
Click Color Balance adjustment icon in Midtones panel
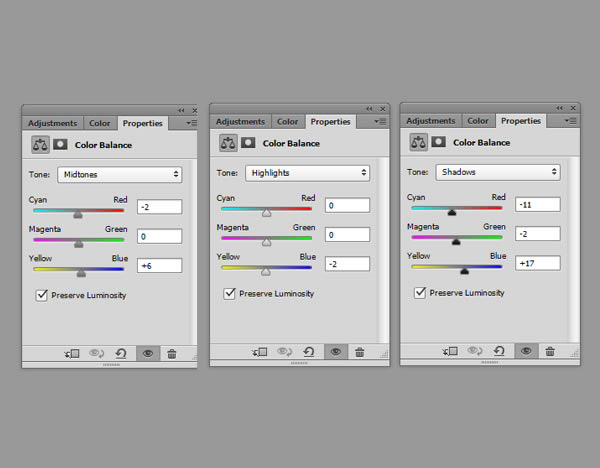coord(40,145)
